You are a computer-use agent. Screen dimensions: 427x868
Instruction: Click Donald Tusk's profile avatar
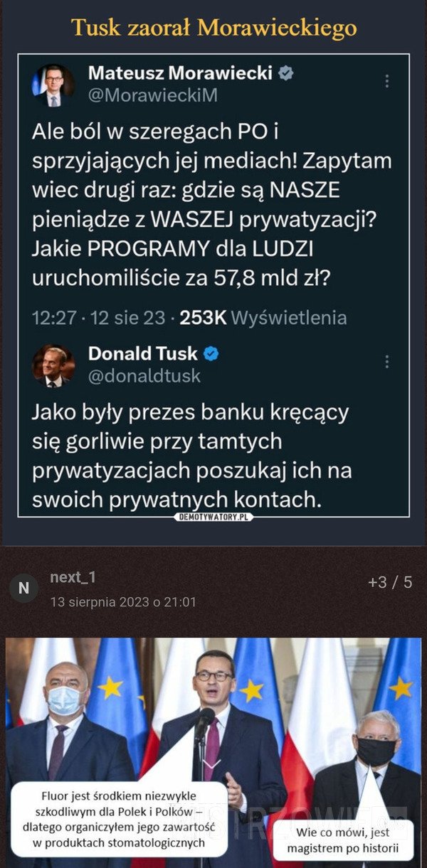click(x=52, y=365)
